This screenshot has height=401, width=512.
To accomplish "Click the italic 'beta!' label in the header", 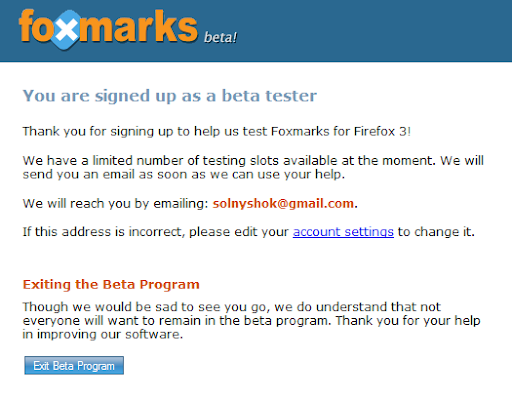I will [x=220, y=37].
